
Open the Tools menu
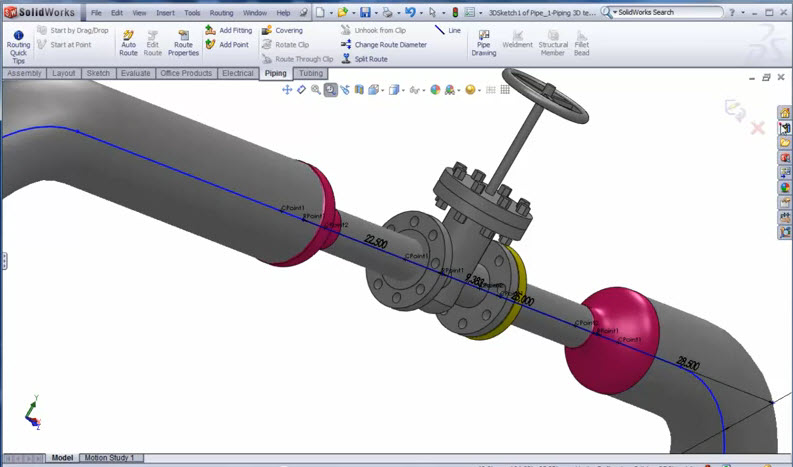(192, 13)
